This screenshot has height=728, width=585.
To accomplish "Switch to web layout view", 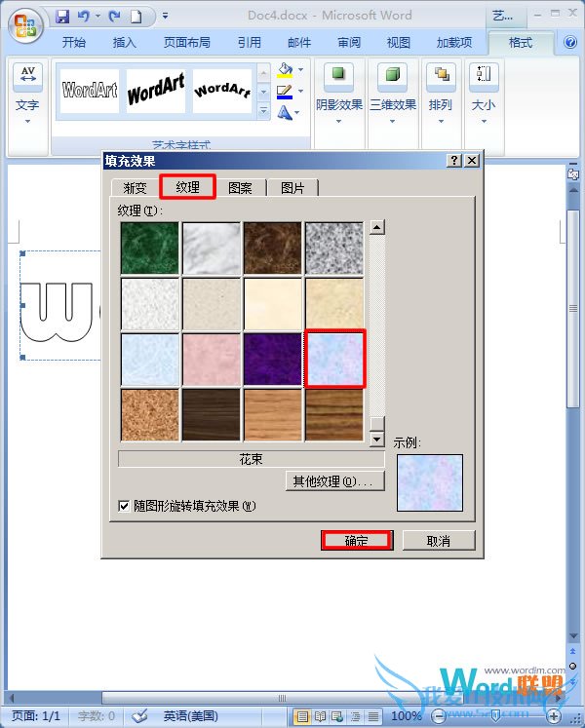I will pos(337,716).
